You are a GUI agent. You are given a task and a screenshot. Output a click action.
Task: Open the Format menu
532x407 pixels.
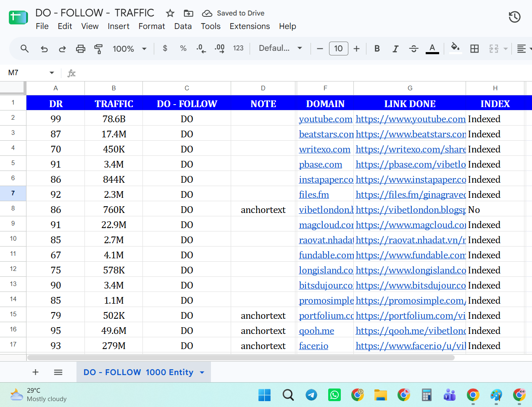pos(152,26)
